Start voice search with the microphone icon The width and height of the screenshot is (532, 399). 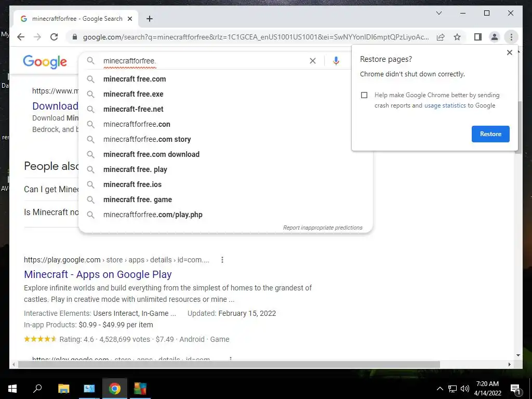(336, 61)
